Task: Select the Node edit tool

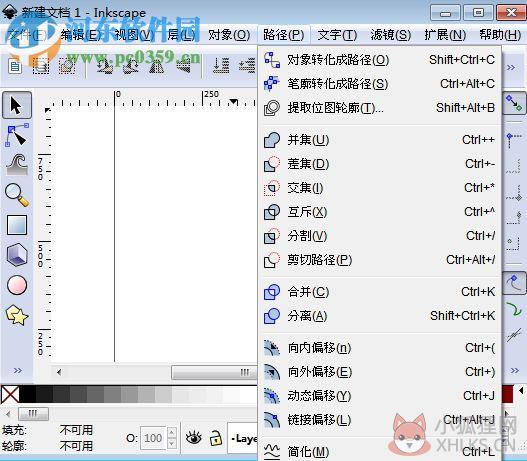Action: [17, 135]
